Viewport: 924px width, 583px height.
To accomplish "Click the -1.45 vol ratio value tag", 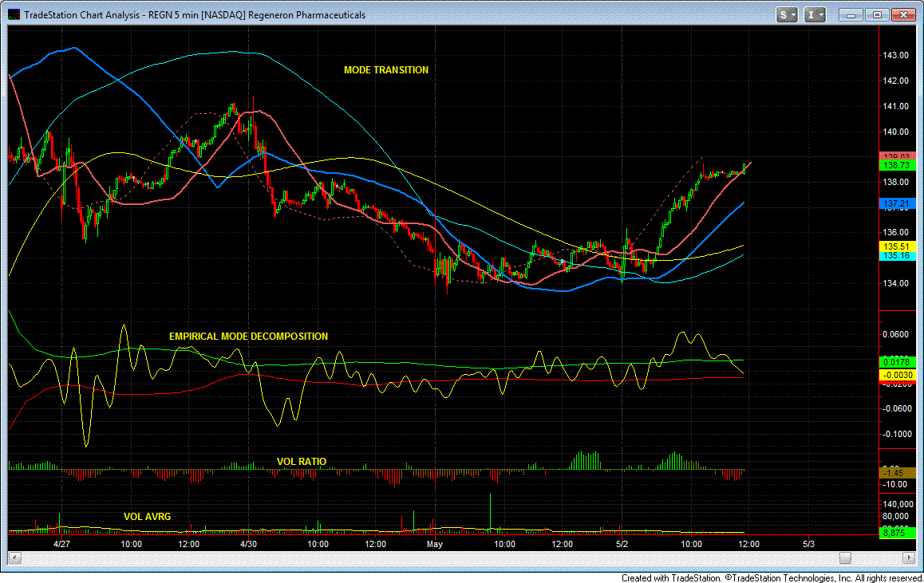I will (x=897, y=473).
